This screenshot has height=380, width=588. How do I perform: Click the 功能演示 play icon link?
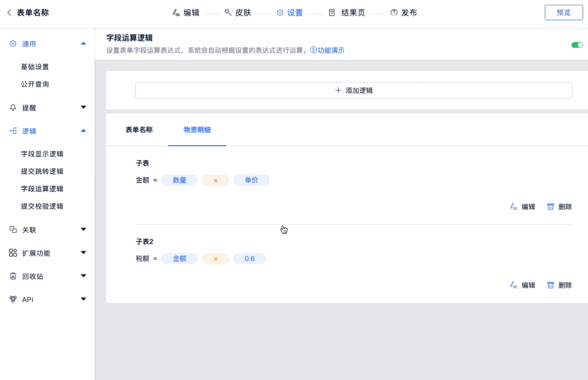pyautogui.click(x=314, y=50)
